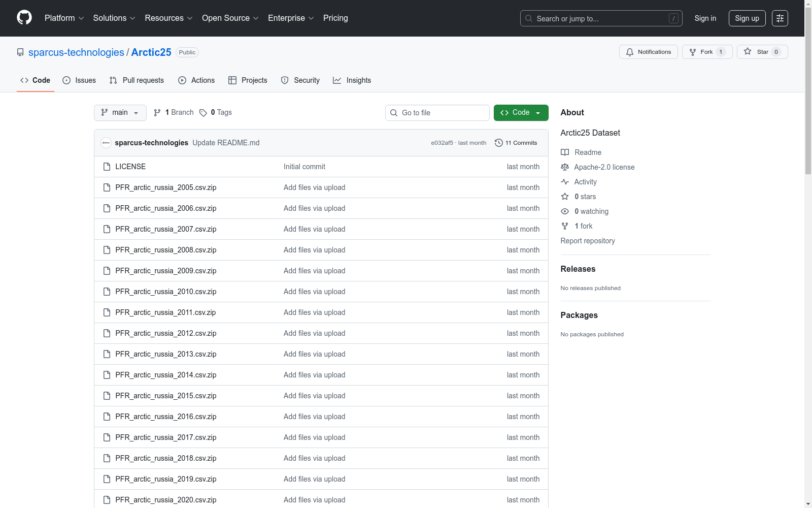Open the global navigation menu icon

tap(780, 18)
